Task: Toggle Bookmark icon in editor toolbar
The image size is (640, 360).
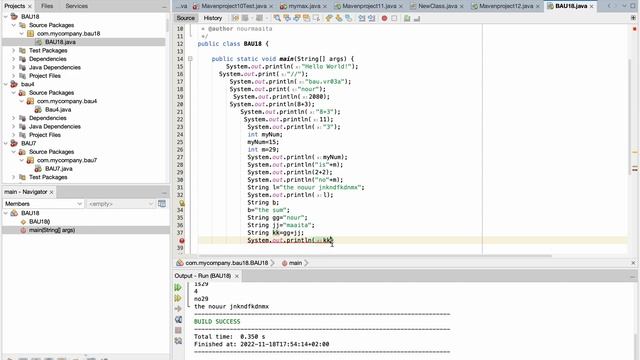Action: (349, 18)
